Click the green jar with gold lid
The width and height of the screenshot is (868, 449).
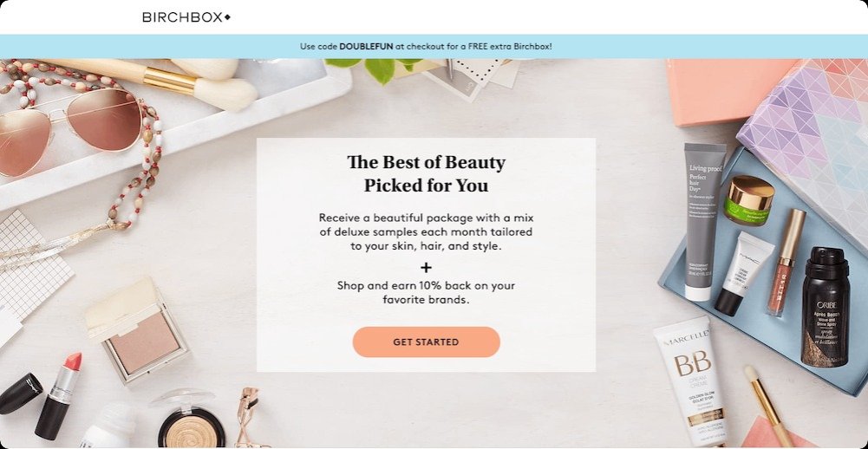click(749, 200)
